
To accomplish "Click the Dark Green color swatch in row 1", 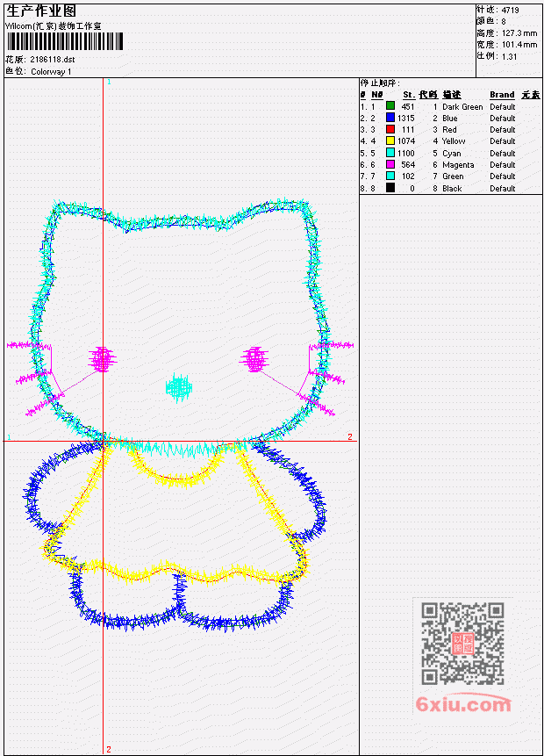I will (390, 105).
